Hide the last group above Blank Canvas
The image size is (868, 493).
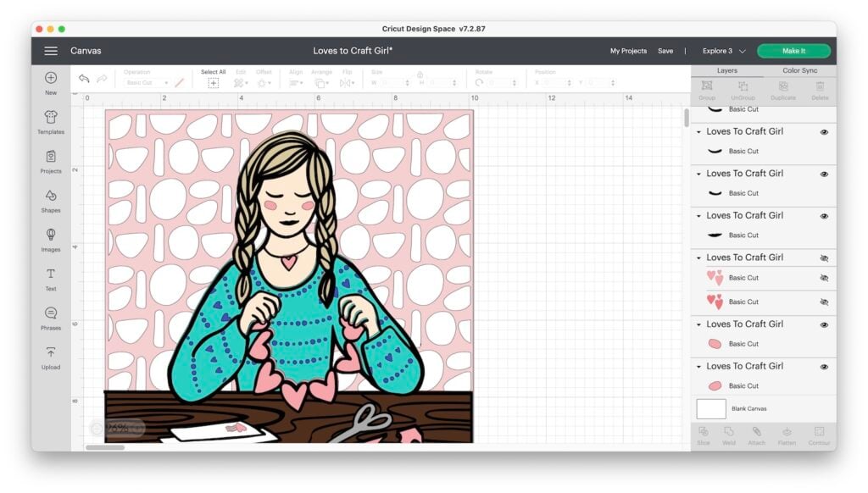coord(824,367)
